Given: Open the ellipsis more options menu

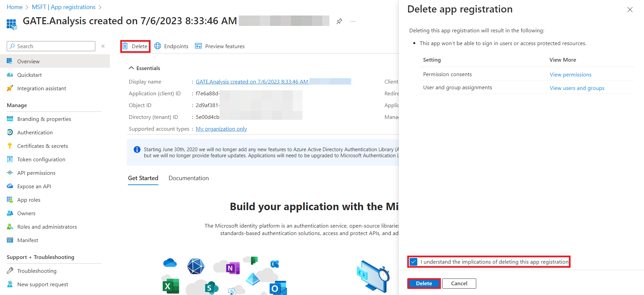Looking at the screenshot, I should point(353,21).
